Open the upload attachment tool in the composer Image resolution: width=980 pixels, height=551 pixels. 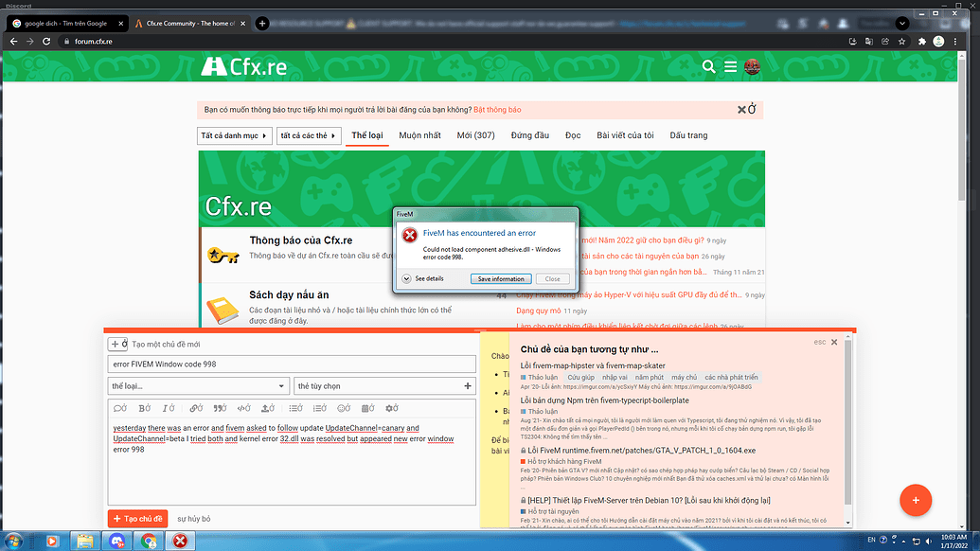265,408
